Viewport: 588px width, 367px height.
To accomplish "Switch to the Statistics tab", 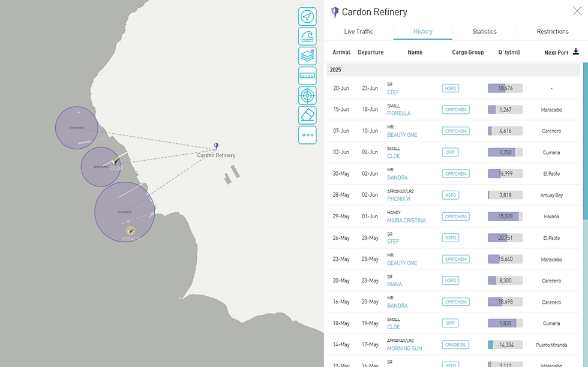I will point(484,31).
